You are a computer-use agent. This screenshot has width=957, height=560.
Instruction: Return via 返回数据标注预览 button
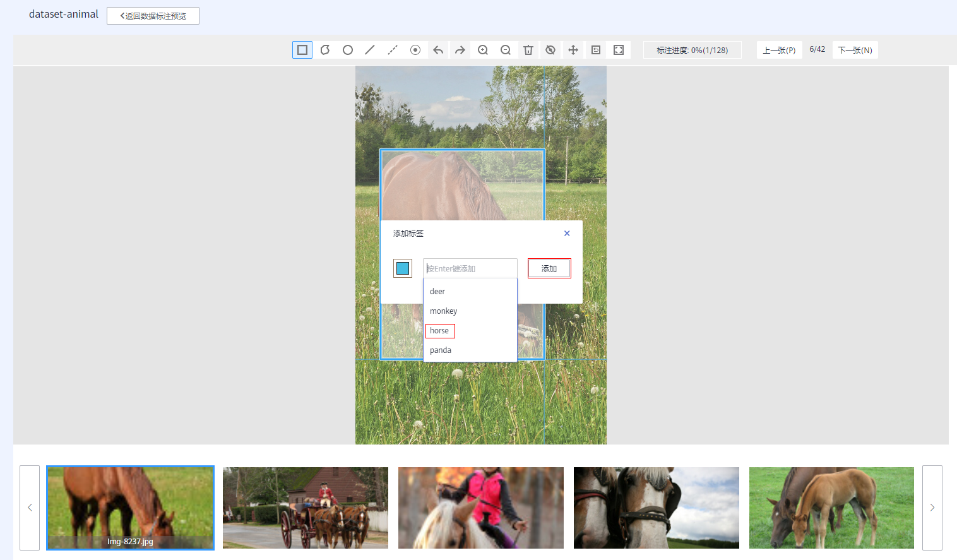[153, 16]
